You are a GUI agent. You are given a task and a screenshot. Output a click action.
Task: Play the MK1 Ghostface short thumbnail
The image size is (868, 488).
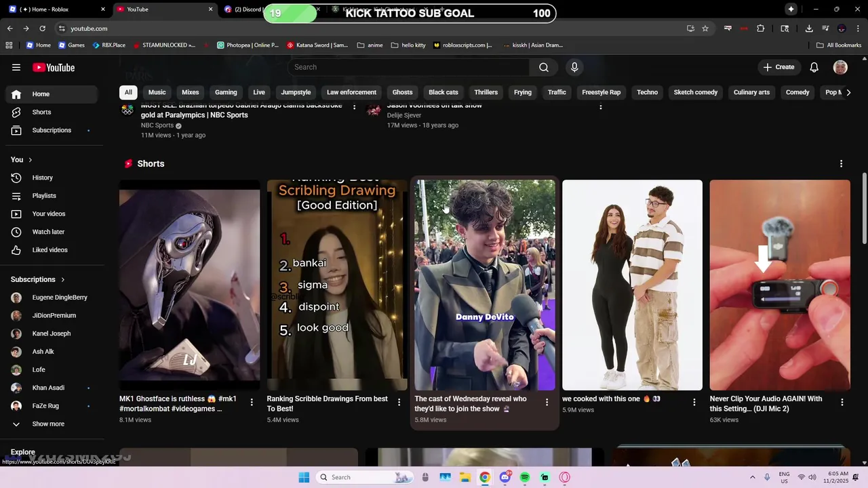[x=189, y=285]
